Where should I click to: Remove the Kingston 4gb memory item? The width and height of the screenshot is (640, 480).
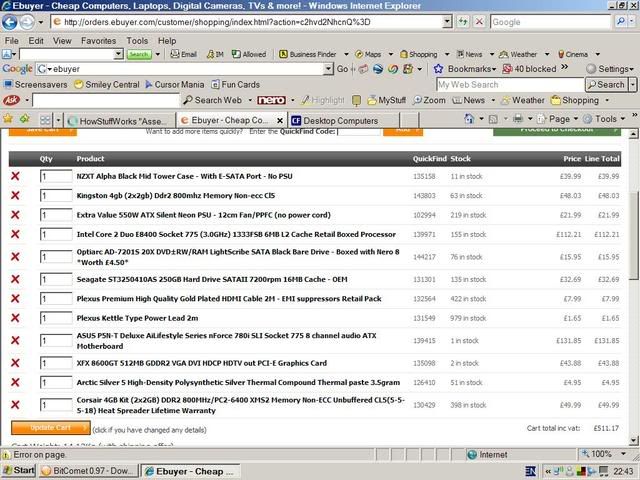[15, 196]
